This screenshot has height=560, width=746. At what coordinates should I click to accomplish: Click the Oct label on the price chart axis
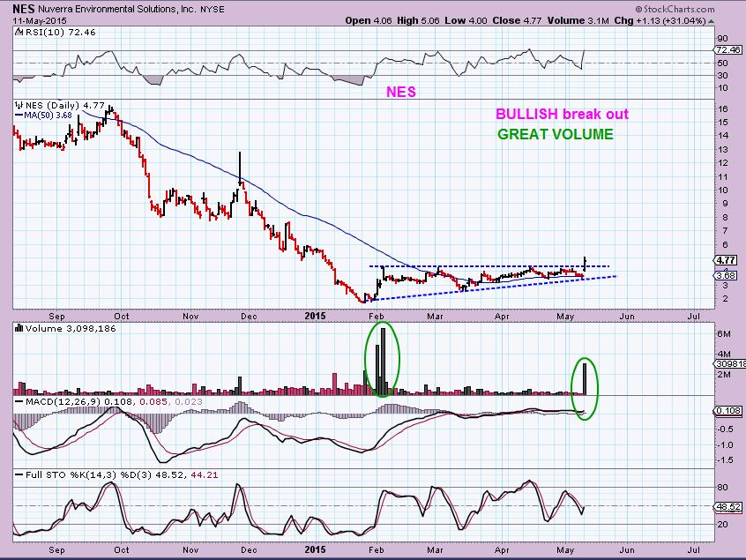[x=122, y=317]
